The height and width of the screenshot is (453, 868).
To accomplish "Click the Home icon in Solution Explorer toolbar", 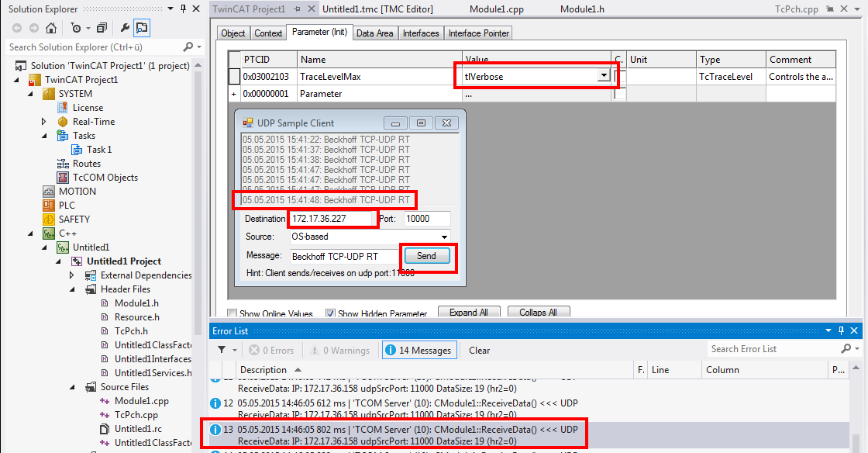I will point(51,28).
